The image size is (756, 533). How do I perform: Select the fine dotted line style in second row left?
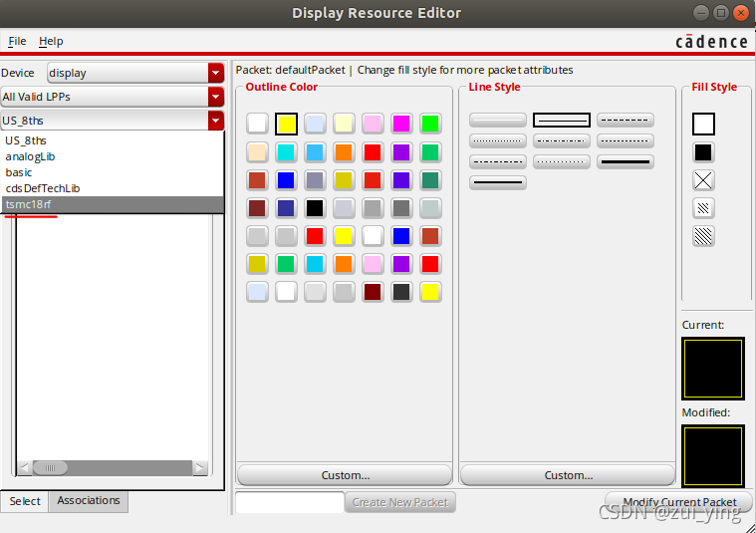pyautogui.click(x=498, y=140)
